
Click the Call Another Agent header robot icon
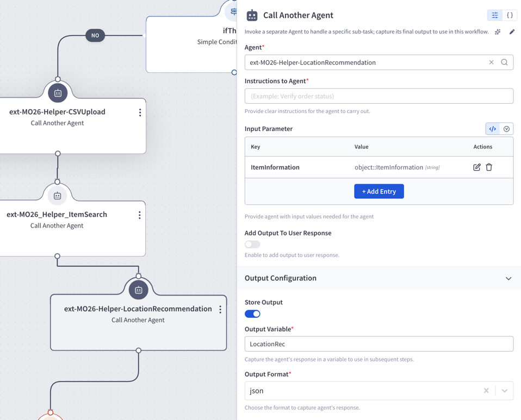(x=252, y=15)
